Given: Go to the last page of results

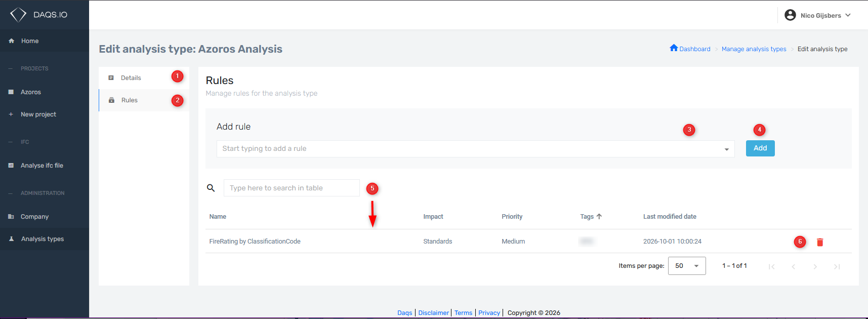Looking at the screenshot, I should click(837, 266).
